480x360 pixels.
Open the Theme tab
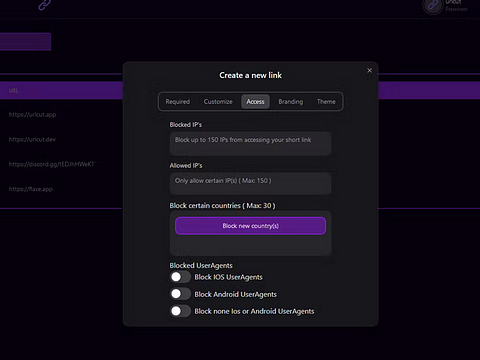(326, 102)
